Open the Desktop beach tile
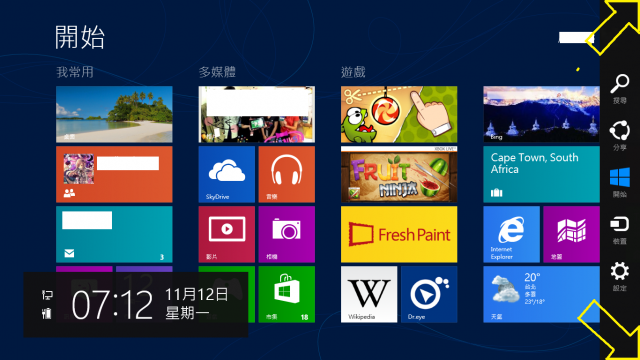 click(114, 114)
